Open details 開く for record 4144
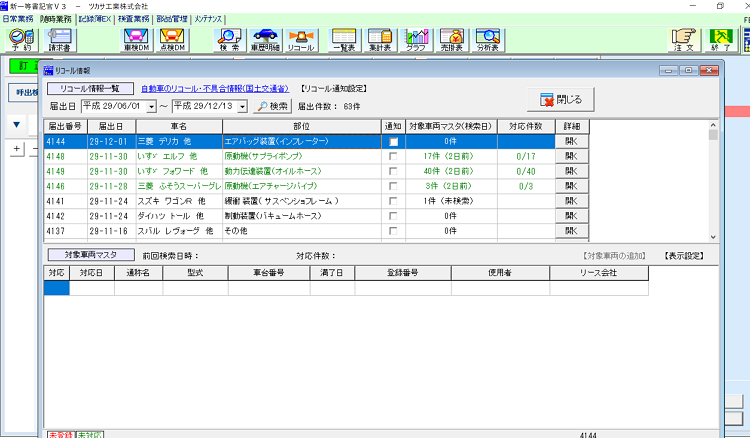This screenshot has width=750, height=438. pos(572,142)
